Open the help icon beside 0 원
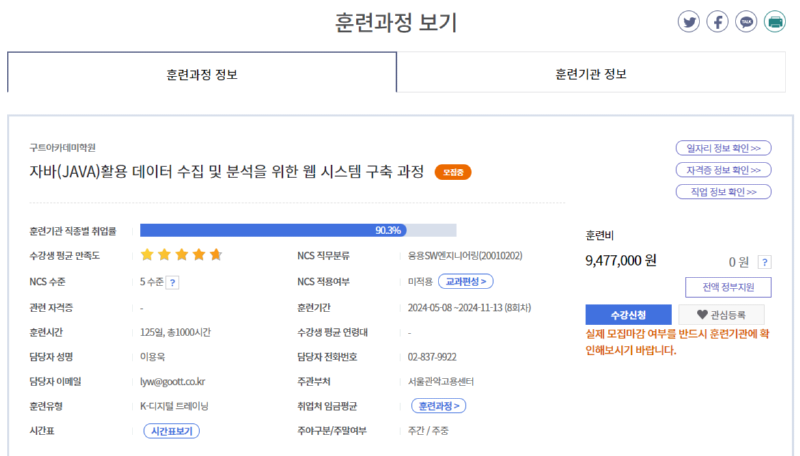 tap(764, 262)
